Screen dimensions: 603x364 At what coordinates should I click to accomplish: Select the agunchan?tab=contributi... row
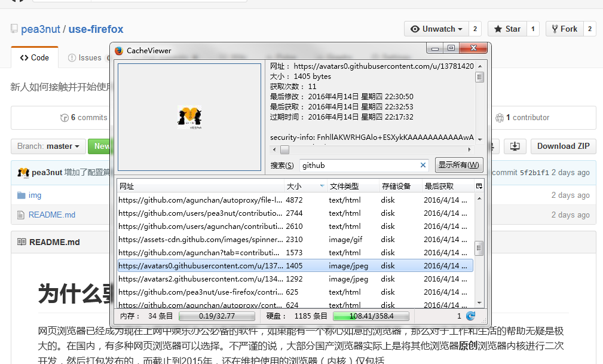tap(295, 252)
